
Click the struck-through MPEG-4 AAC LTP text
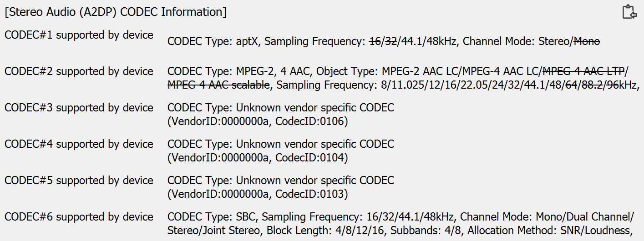[584, 71]
